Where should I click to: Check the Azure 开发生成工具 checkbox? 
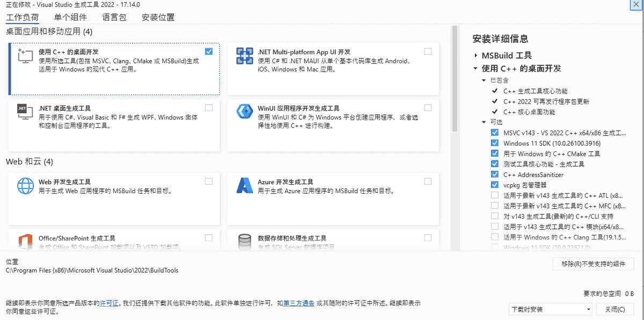point(428,181)
